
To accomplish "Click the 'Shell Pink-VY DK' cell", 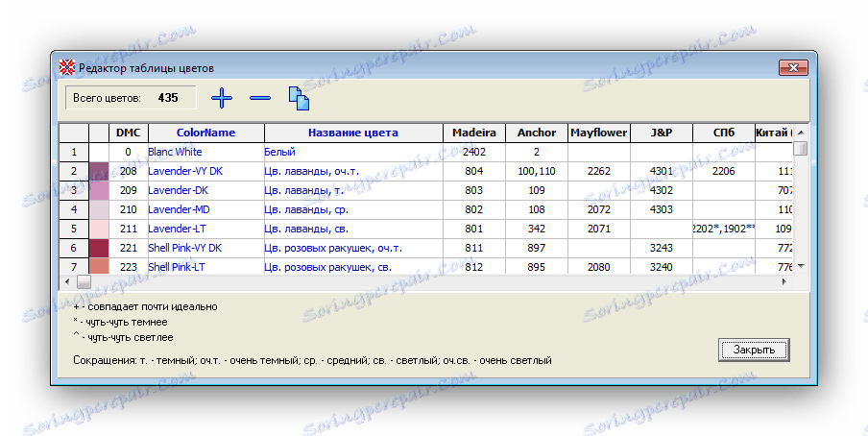I will [x=205, y=248].
